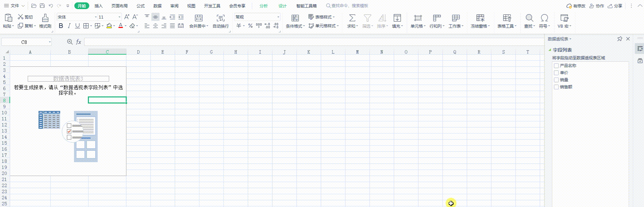Collapse the 字段列表 section triangle
The image size is (644, 207).
point(550,50)
